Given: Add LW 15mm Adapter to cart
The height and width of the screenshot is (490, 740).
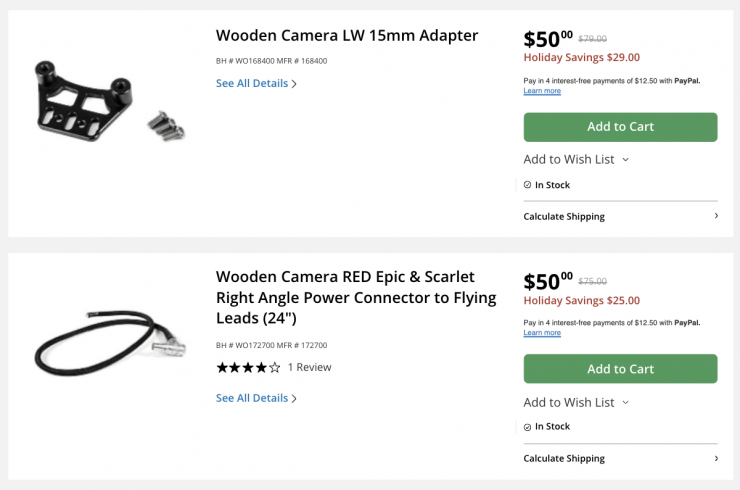Looking at the screenshot, I should click(620, 127).
